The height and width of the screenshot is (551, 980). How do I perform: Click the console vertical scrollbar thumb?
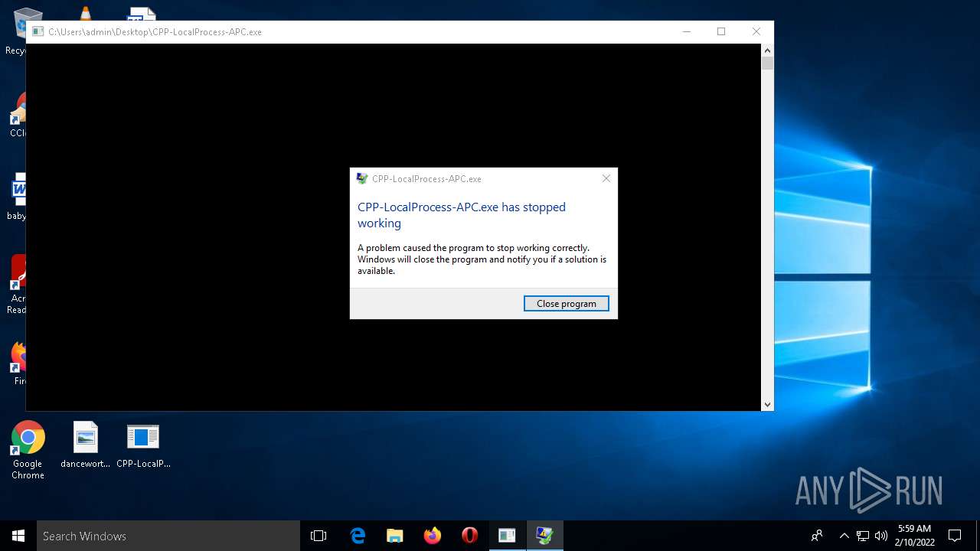(767, 64)
